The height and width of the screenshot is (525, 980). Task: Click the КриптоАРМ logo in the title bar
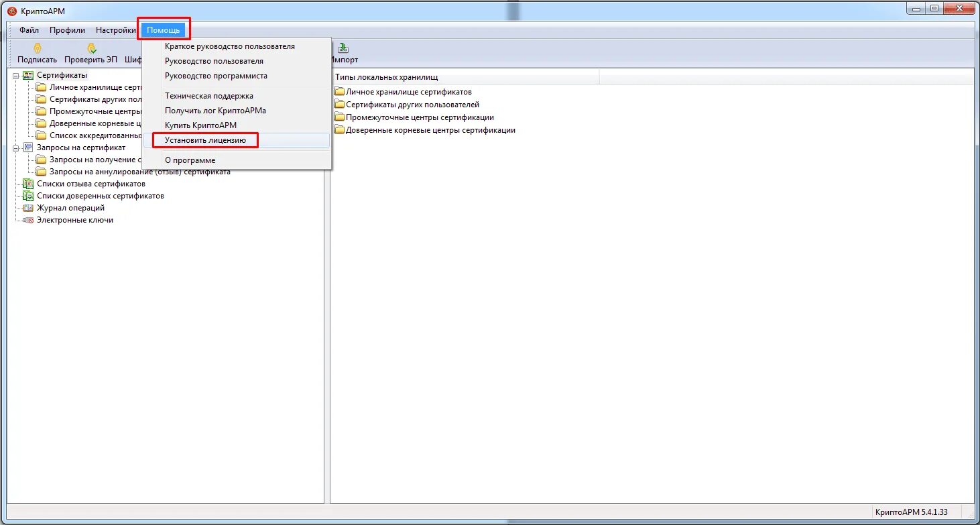[11, 11]
